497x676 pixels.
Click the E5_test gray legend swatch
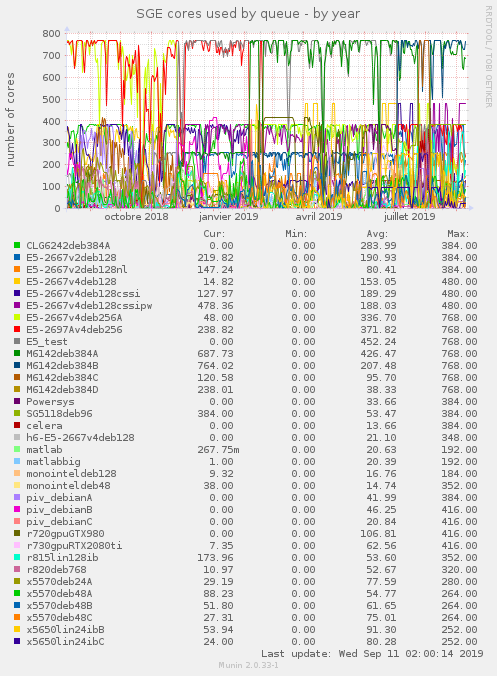(x=17, y=341)
